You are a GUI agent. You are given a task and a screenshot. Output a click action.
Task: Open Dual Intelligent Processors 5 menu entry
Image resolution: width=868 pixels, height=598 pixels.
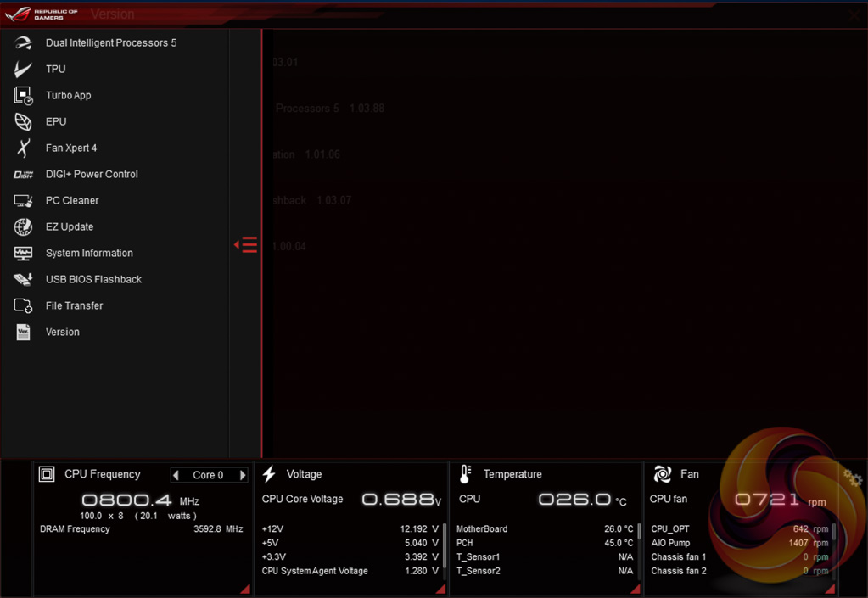110,42
